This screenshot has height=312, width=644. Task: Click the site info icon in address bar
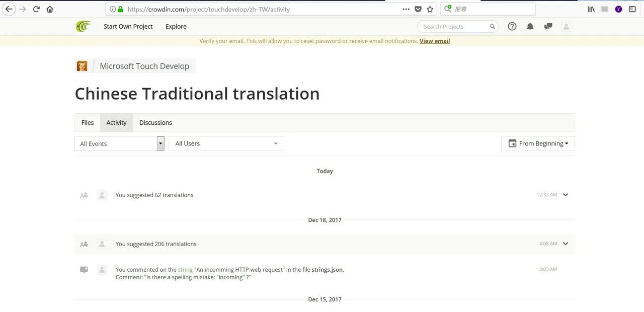[x=113, y=9]
